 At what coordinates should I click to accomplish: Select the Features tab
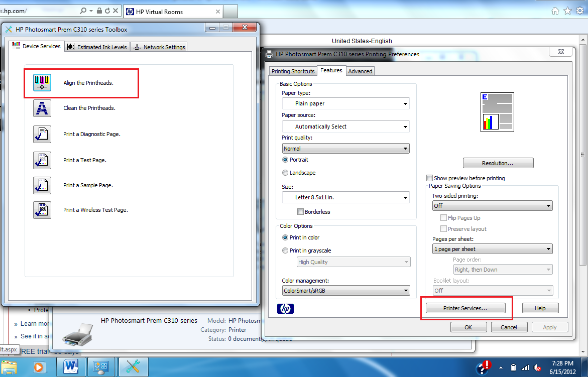click(x=331, y=70)
